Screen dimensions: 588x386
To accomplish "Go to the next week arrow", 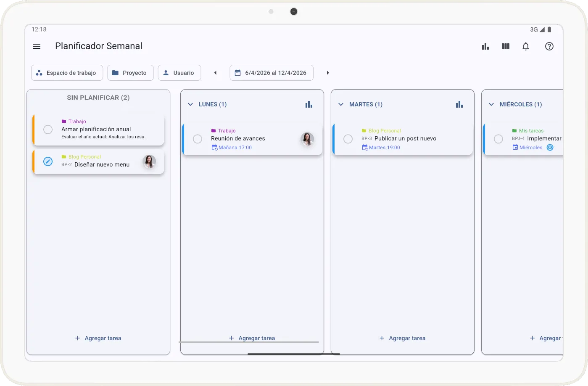I will [x=328, y=73].
